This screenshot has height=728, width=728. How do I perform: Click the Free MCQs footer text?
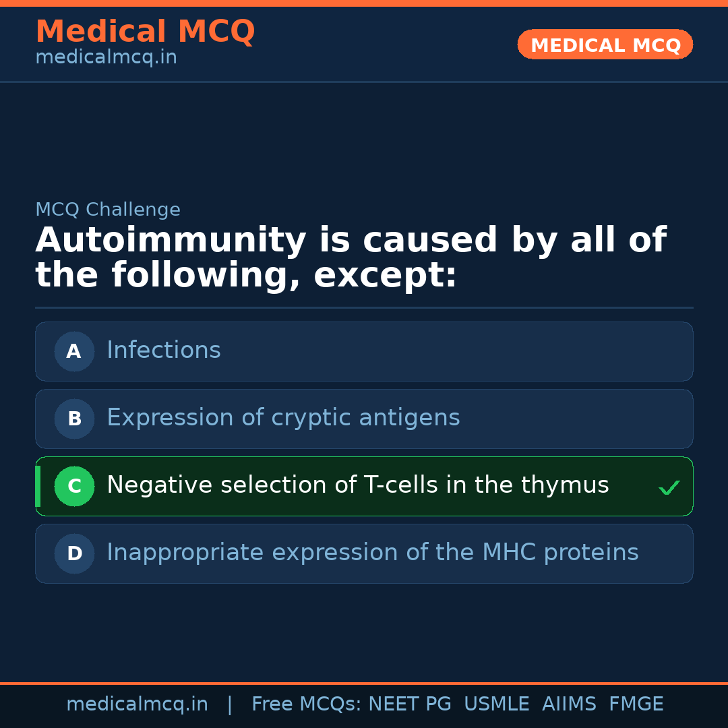306,704
